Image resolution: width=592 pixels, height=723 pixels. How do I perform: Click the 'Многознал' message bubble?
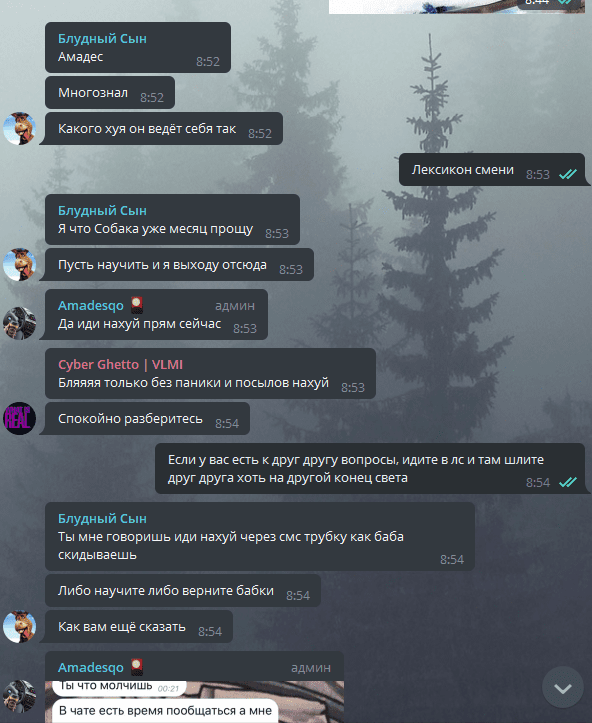tap(110, 93)
